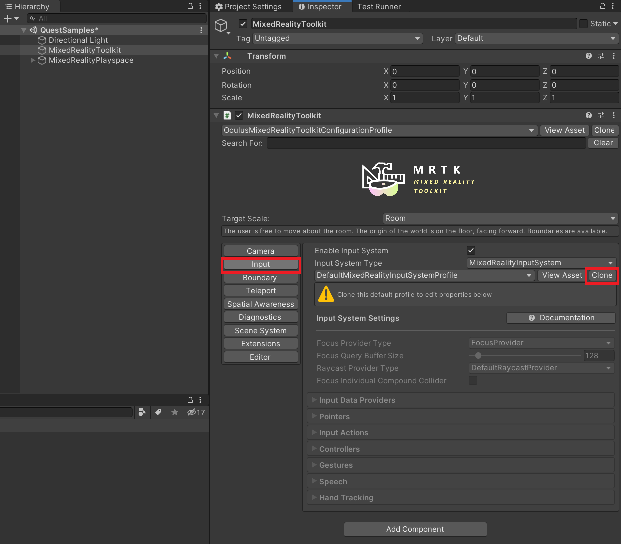The height and width of the screenshot is (544, 621).
Task: Toggle the Enable Input System checkbox
Action: pos(471,250)
